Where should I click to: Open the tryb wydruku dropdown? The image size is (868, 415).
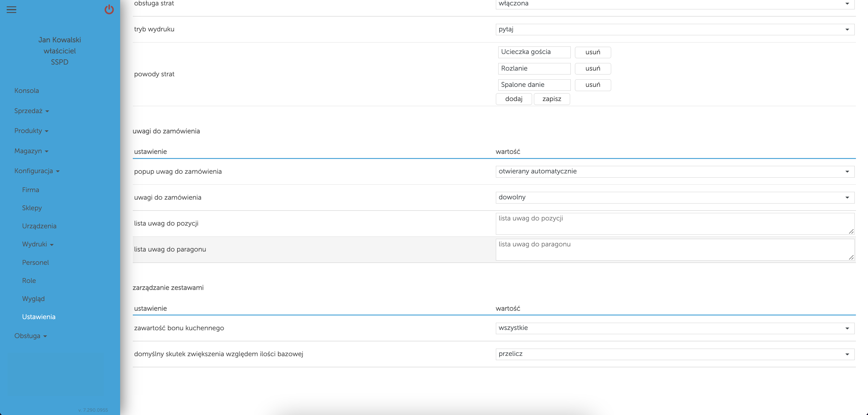click(x=675, y=29)
